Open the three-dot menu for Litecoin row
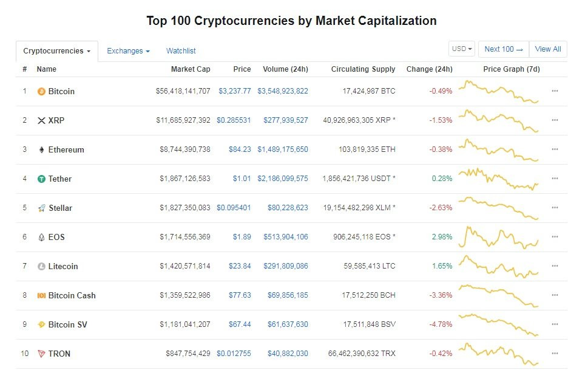The height and width of the screenshot is (370, 588). coord(555,266)
